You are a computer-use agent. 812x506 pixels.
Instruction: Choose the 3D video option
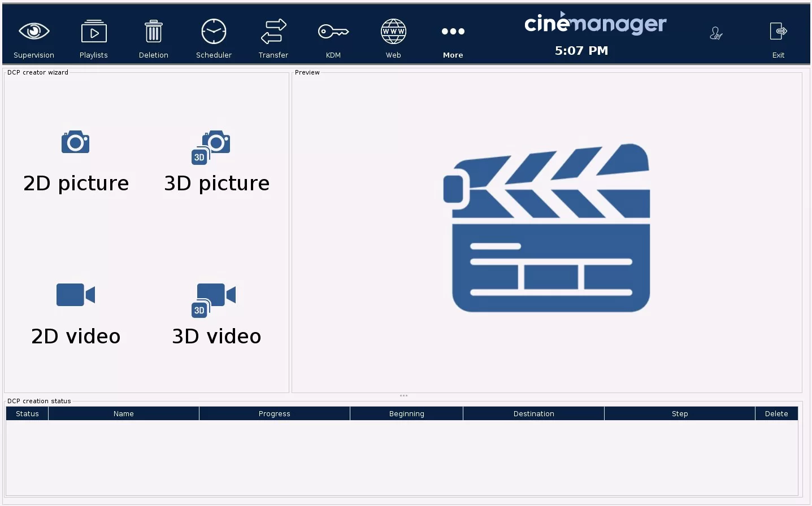pos(216,315)
